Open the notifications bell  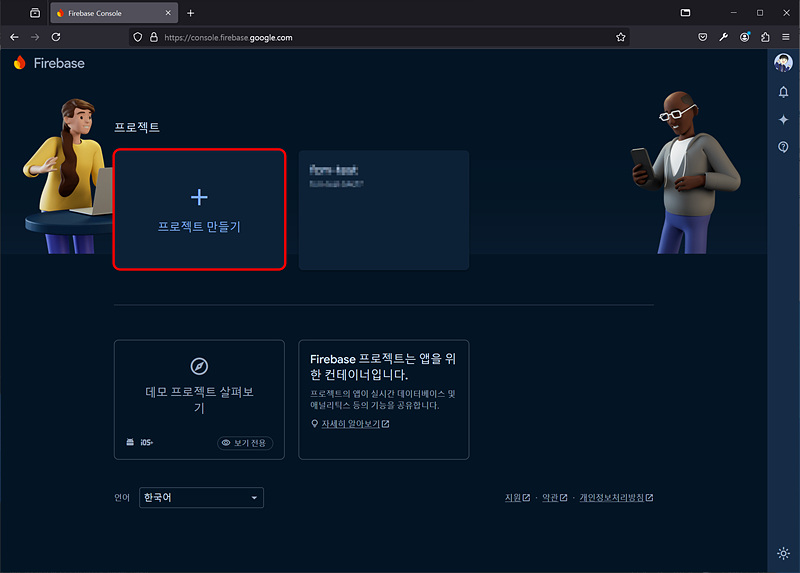pos(783,92)
